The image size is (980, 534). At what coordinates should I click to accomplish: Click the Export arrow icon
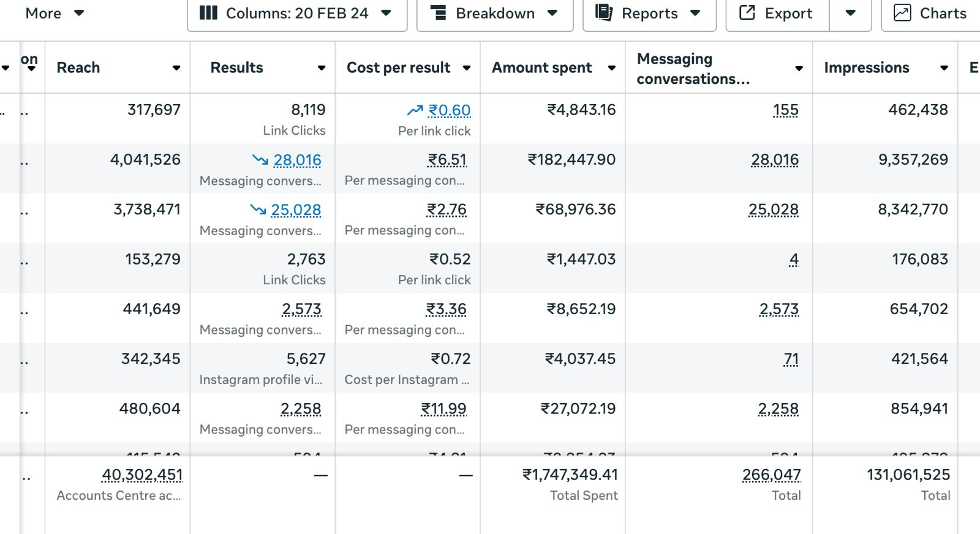pos(747,13)
